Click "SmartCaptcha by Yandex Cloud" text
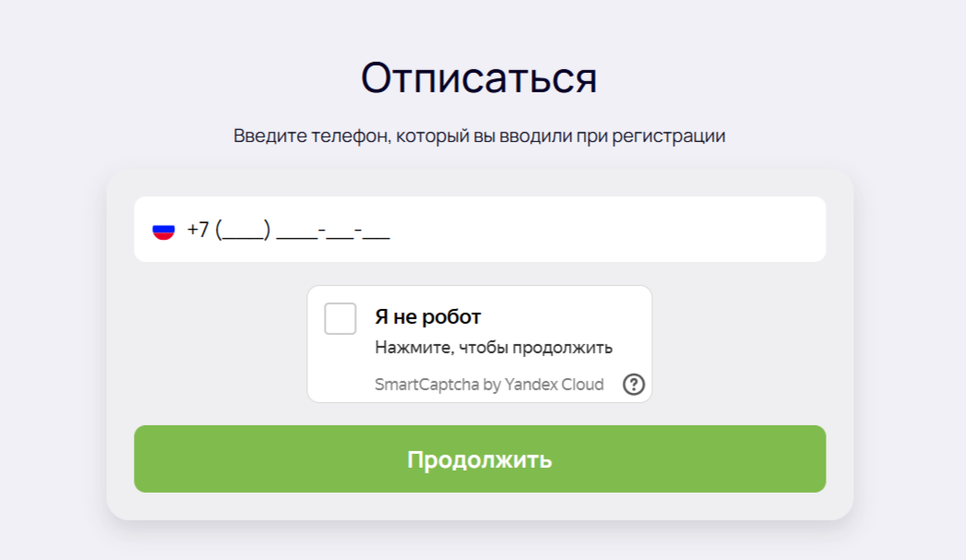 489,385
